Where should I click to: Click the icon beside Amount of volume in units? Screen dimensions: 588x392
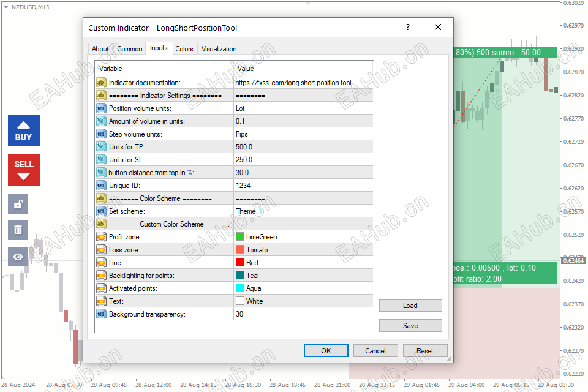(x=101, y=121)
